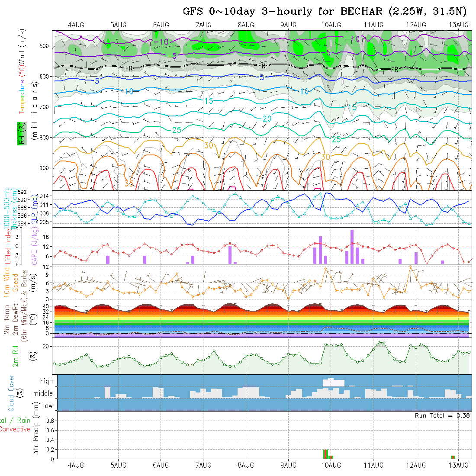This screenshot has height=476, width=476.
Task: Click the 16 tick on 2m temperature axis
Action: [x=46, y=323]
